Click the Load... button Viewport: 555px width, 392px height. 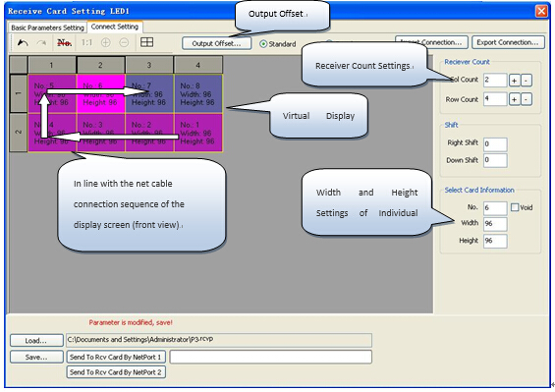pos(36,341)
